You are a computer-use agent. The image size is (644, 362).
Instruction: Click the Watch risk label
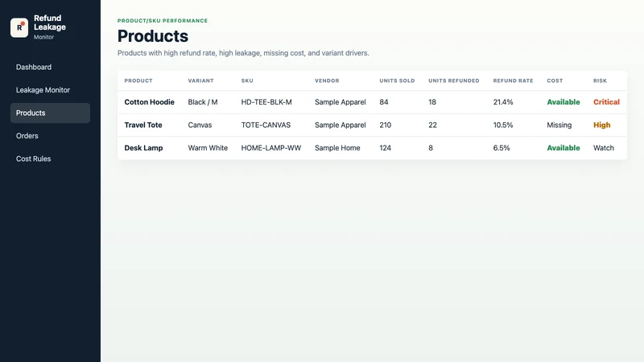click(x=604, y=148)
